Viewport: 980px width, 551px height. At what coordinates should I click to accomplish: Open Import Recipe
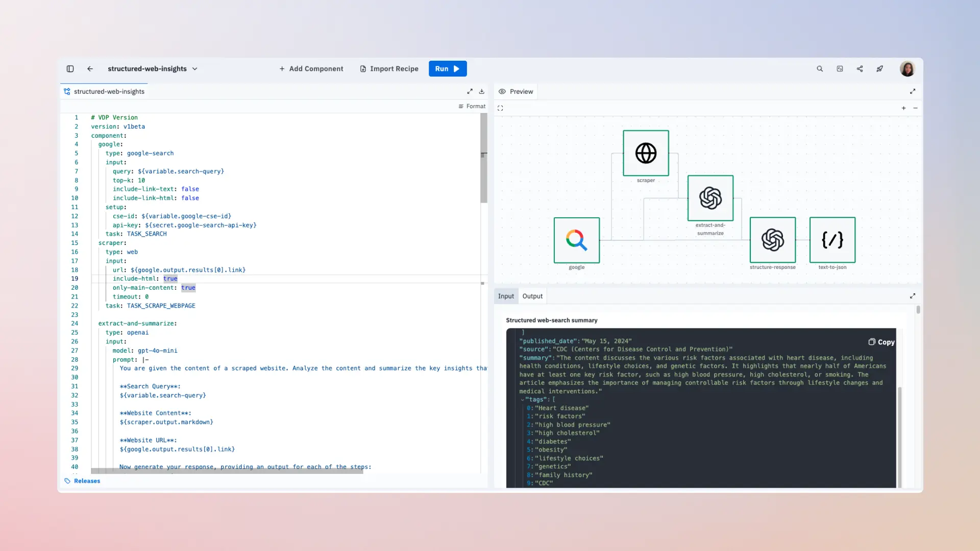(389, 69)
